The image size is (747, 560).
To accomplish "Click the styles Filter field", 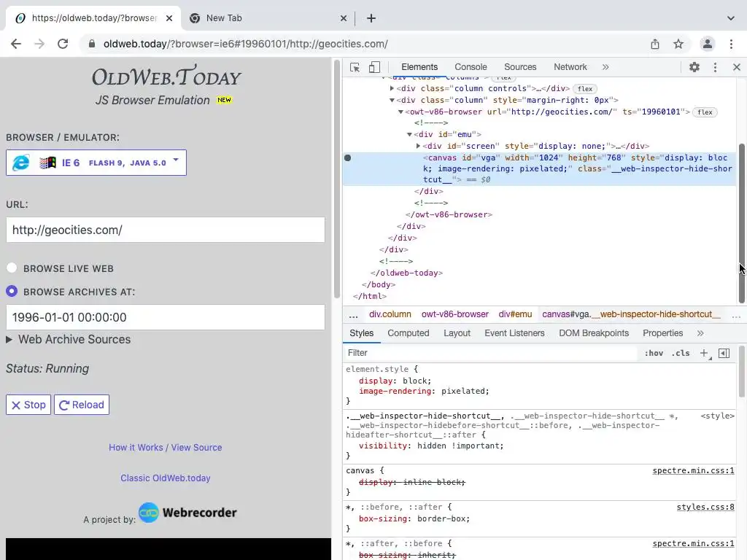I will pos(491,353).
